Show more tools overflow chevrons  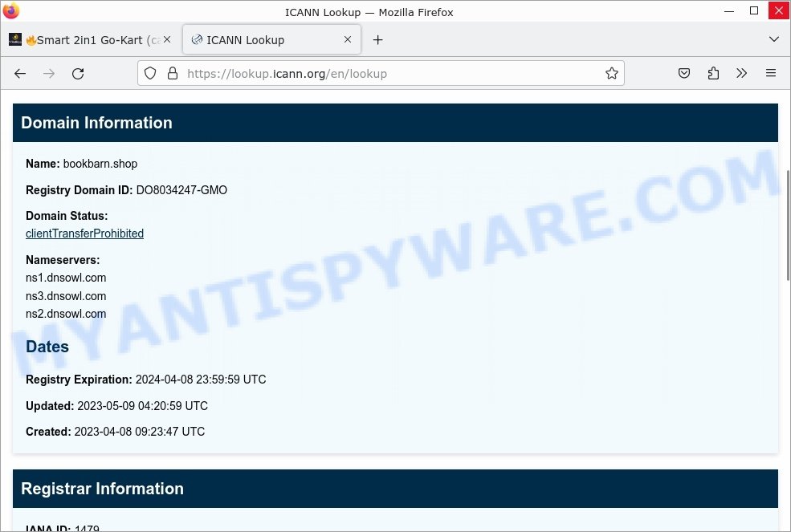click(x=741, y=74)
